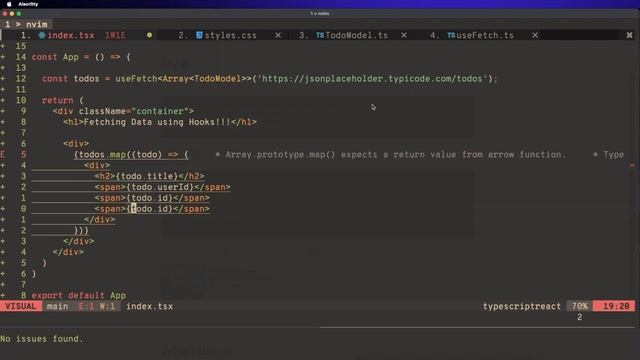Click the h2 {todo.title} line

149,176
